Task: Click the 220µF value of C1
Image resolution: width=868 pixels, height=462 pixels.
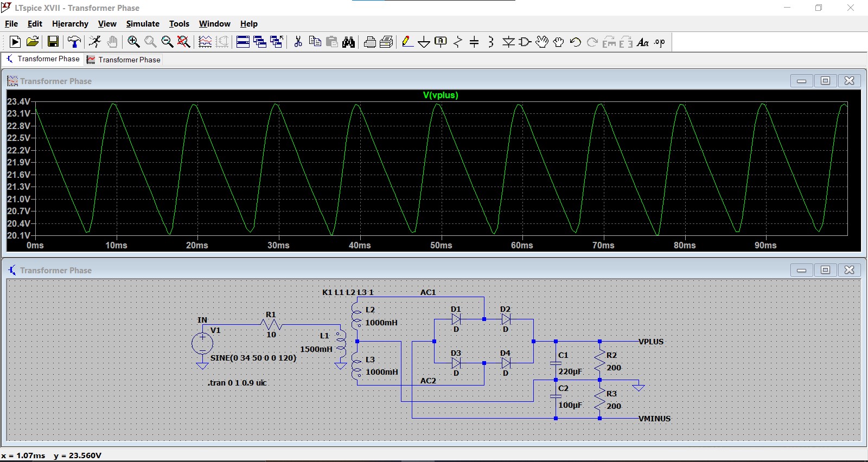Action: click(x=570, y=371)
